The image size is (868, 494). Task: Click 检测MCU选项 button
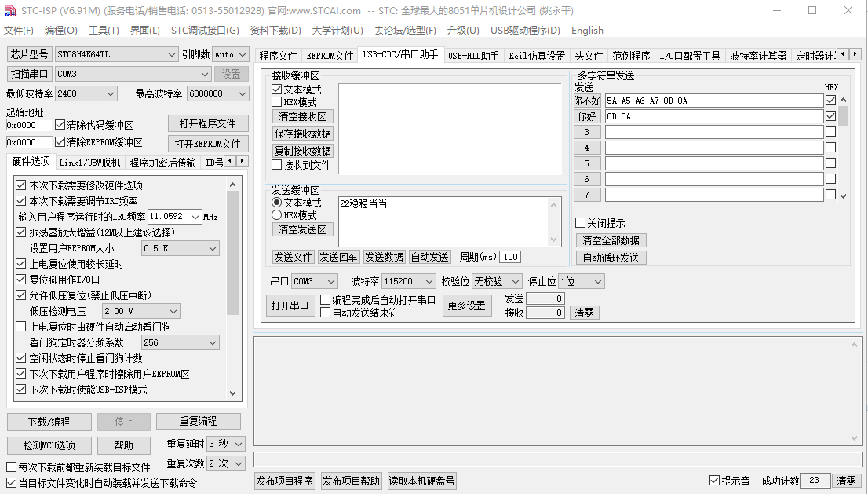point(49,445)
